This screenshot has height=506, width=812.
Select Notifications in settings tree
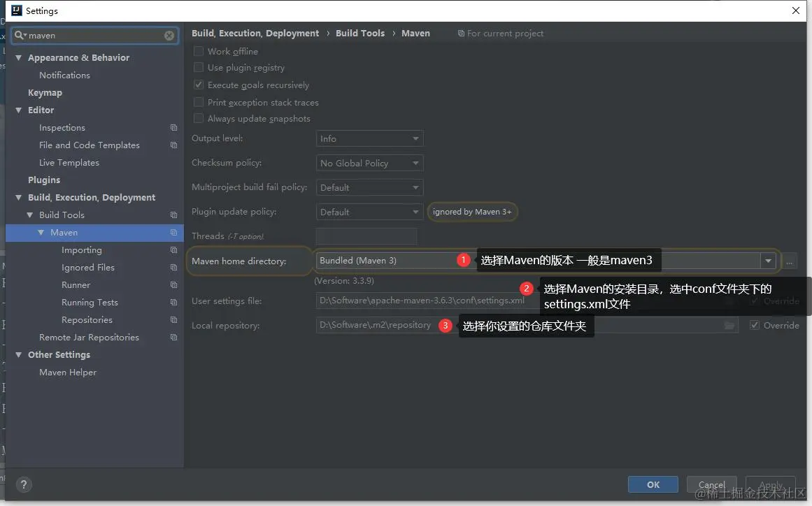point(65,75)
